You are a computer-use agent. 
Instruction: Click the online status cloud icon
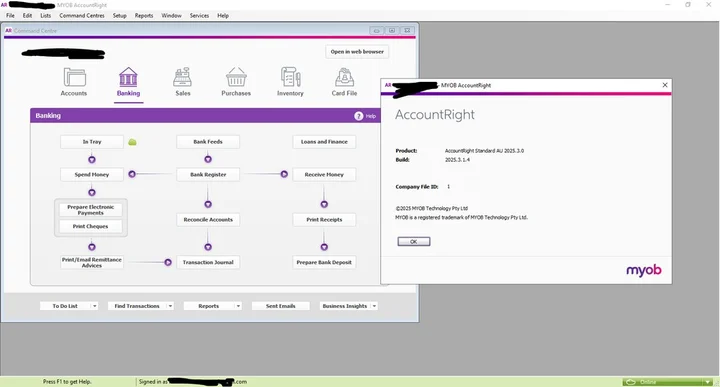click(x=630, y=382)
